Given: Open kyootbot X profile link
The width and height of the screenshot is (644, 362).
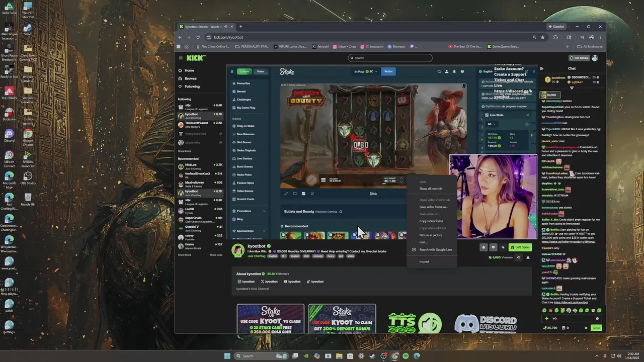Looking at the screenshot, I should point(269,282).
